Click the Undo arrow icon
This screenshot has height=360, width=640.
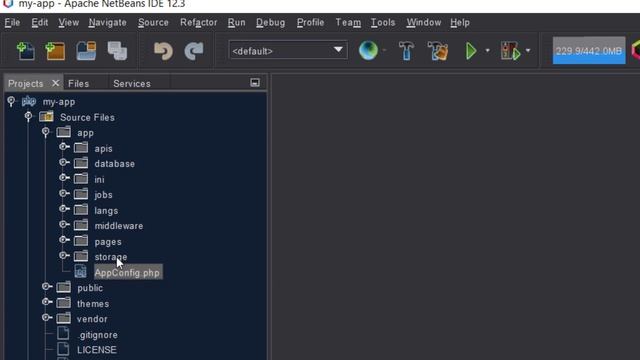coord(163,51)
